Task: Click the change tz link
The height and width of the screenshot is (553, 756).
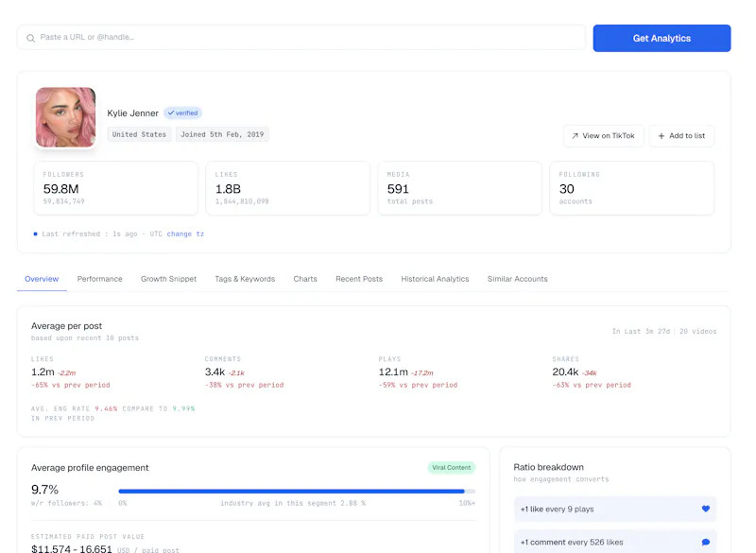Action: point(185,233)
